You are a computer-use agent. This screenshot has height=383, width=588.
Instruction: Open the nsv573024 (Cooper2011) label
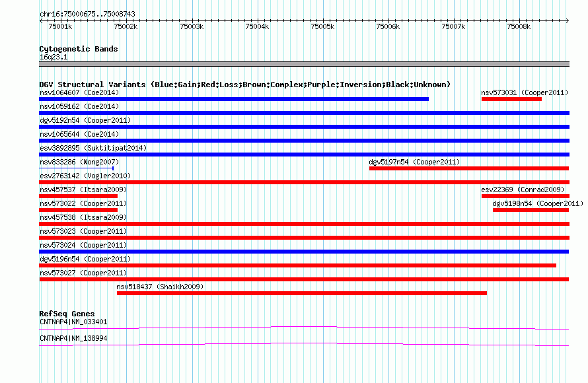[x=83, y=245]
